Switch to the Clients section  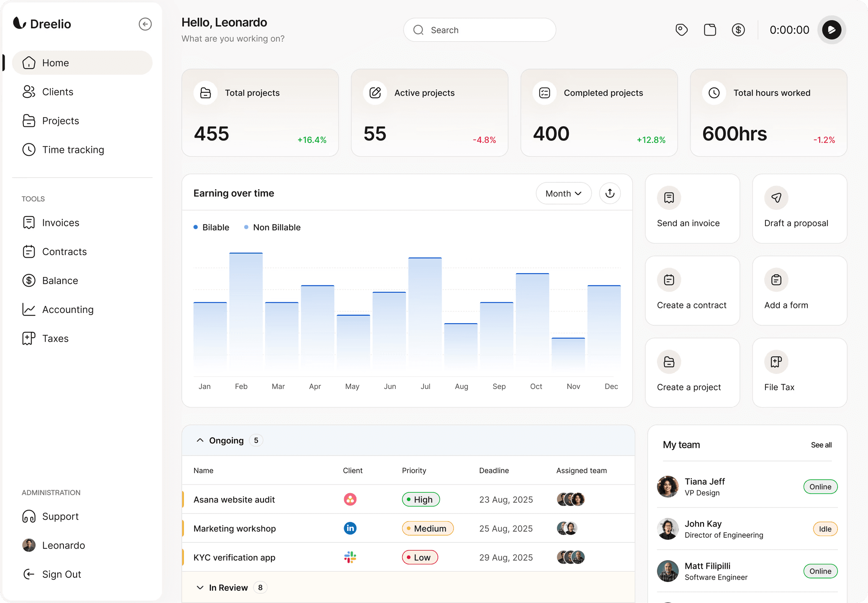[x=57, y=92]
